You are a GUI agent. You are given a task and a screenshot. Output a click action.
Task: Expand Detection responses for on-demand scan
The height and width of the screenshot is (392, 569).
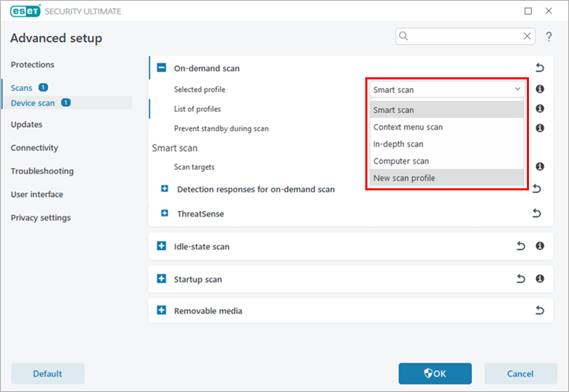[165, 189]
